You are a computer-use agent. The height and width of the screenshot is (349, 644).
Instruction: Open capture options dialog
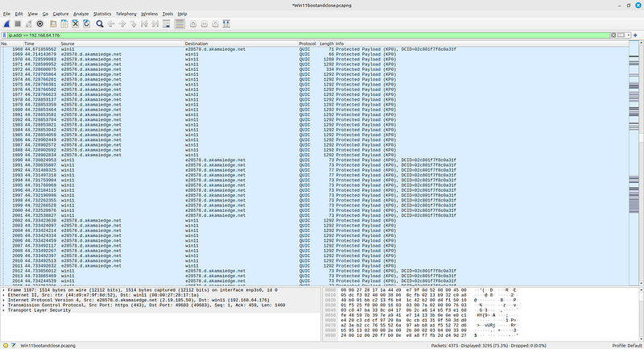click(x=39, y=24)
